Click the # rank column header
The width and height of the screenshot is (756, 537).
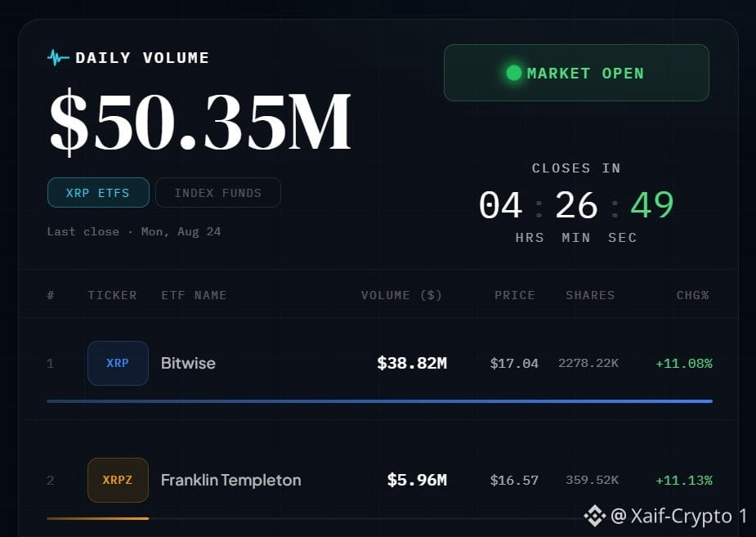click(50, 295)
